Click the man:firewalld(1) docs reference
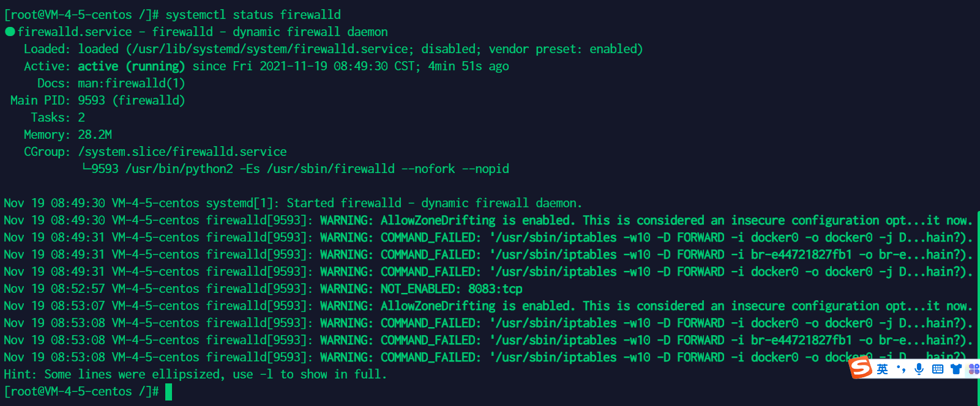This screenshot has width=980, height=406. [x=131, y=83]
